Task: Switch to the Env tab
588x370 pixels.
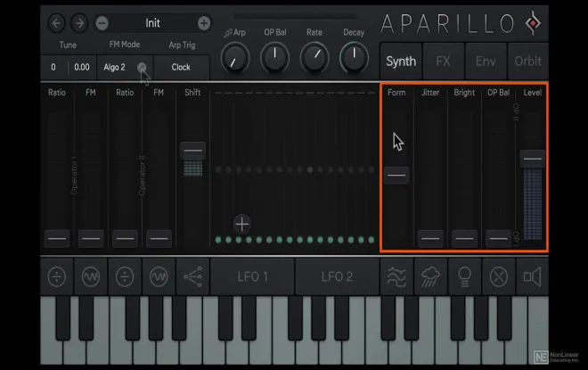Action: click(486, 62)
